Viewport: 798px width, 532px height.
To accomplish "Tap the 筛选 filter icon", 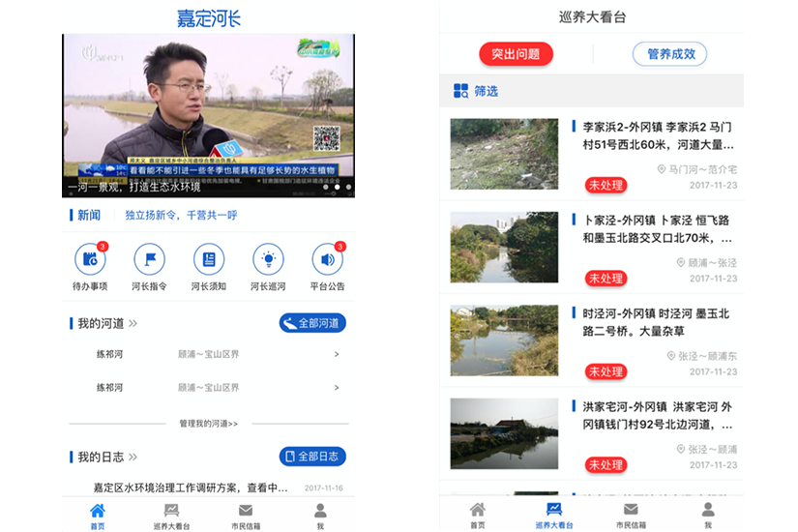I will 461,91.
